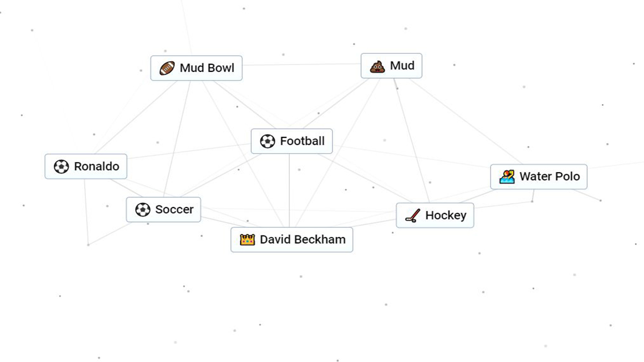Click the hockey stick icon beside Hockey
This screenshot has width=644, height=362.
411,215
